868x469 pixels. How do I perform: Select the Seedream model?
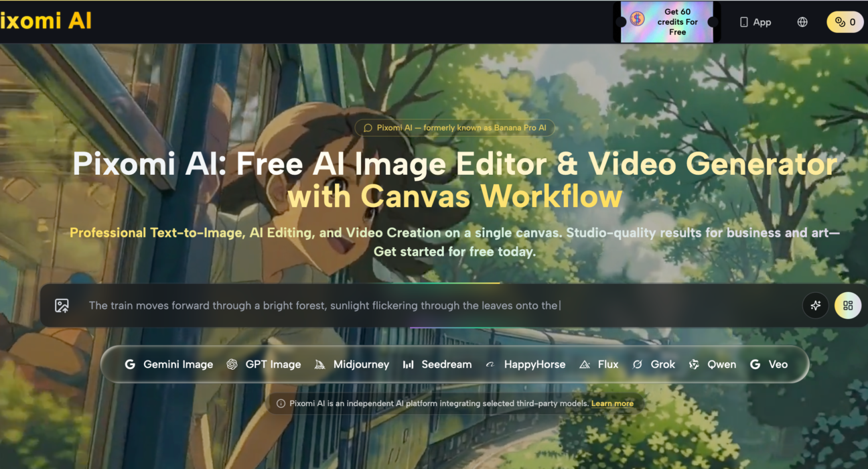pos(437,364)
